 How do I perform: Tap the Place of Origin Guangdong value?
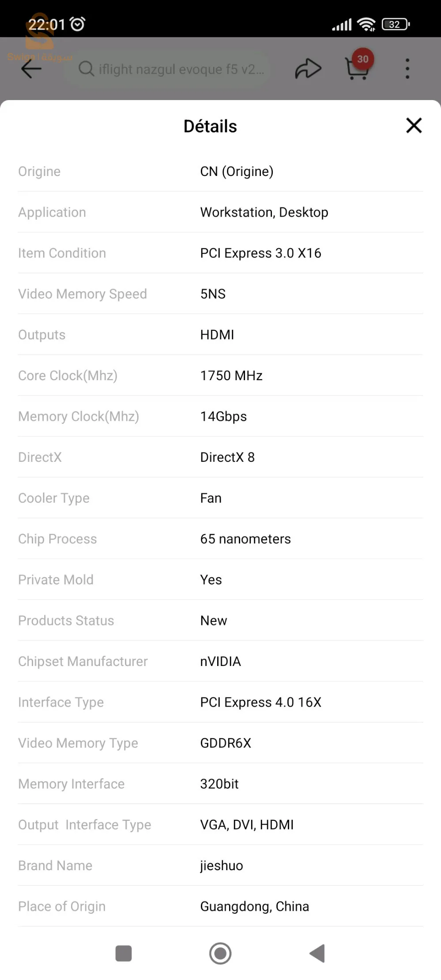coord(254,906)
